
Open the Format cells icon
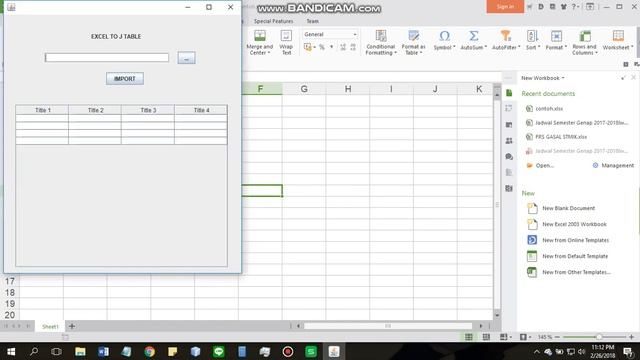556,36
